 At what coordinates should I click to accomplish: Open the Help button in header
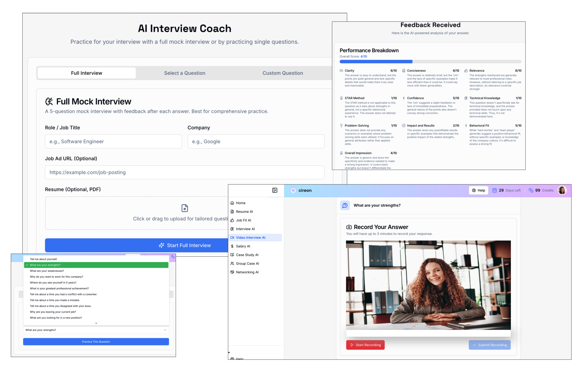pos(478,190)
